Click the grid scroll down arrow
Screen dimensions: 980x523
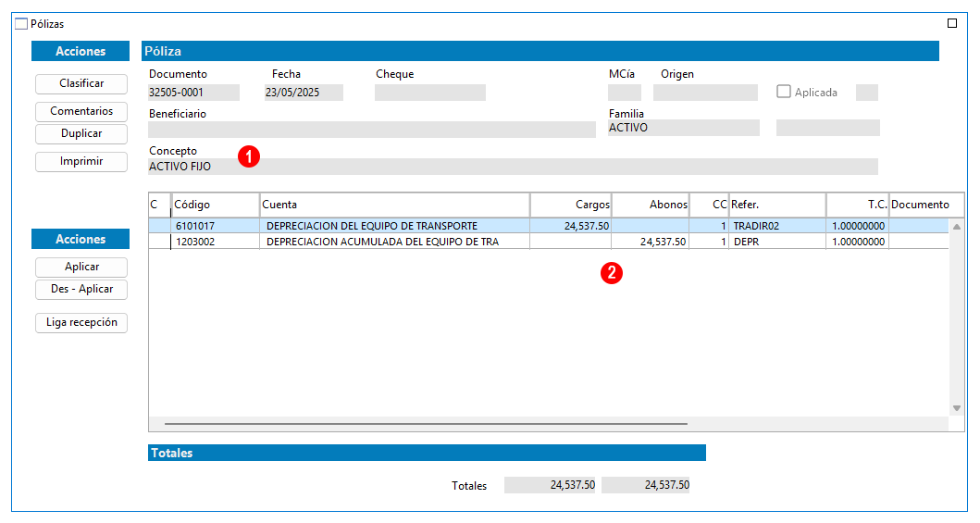[x=956, y=408]
